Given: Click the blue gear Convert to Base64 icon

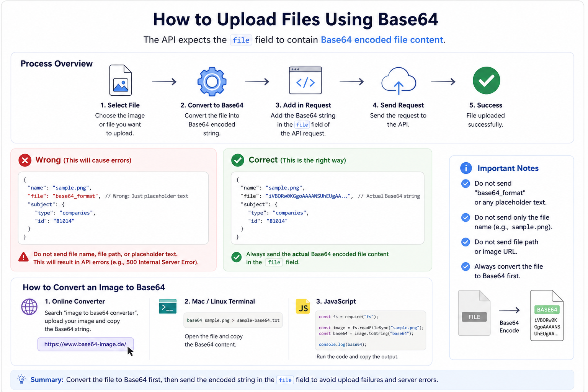Looking at the screenshot, I should tap(212, 81).
